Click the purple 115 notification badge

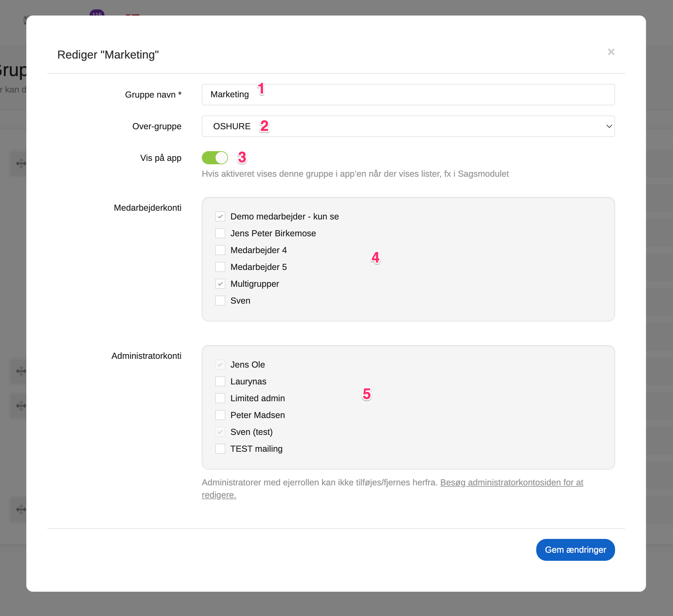point(97,13)
